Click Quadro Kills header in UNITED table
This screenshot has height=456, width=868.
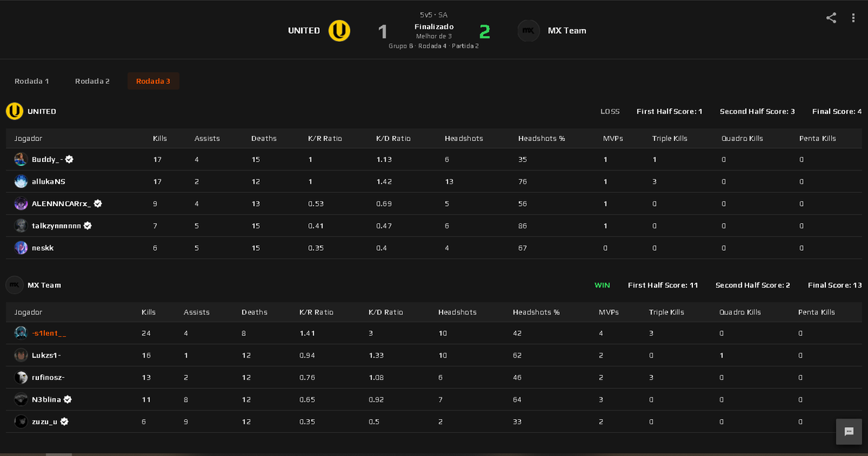pyautogui.click(x=742, y=138)
